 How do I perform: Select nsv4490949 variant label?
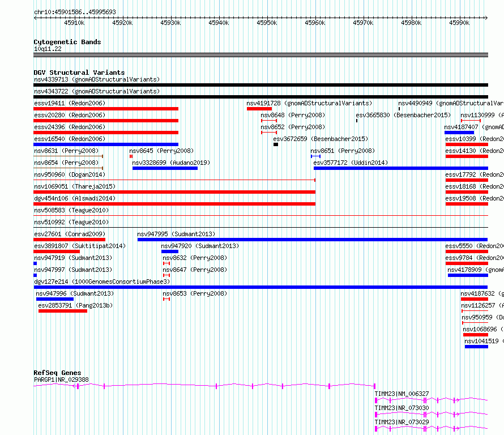tap(451, 103)
